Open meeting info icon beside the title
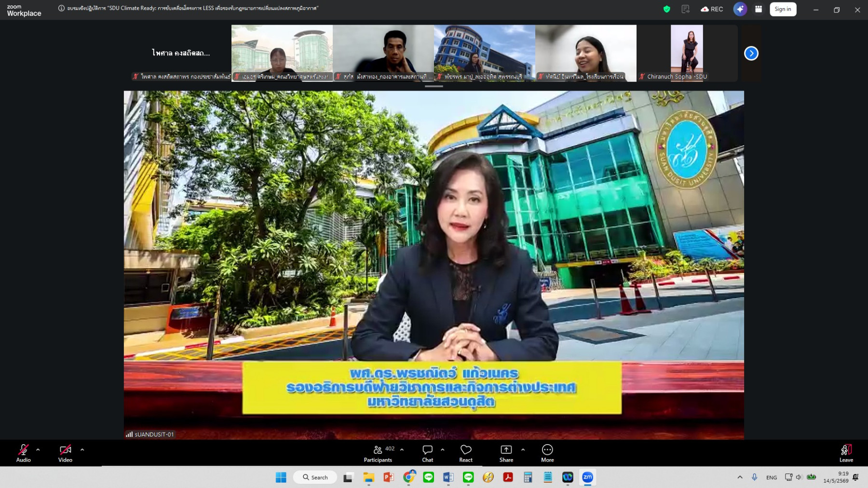This screenshot has height=488, width=868. [x=61, y=8]
